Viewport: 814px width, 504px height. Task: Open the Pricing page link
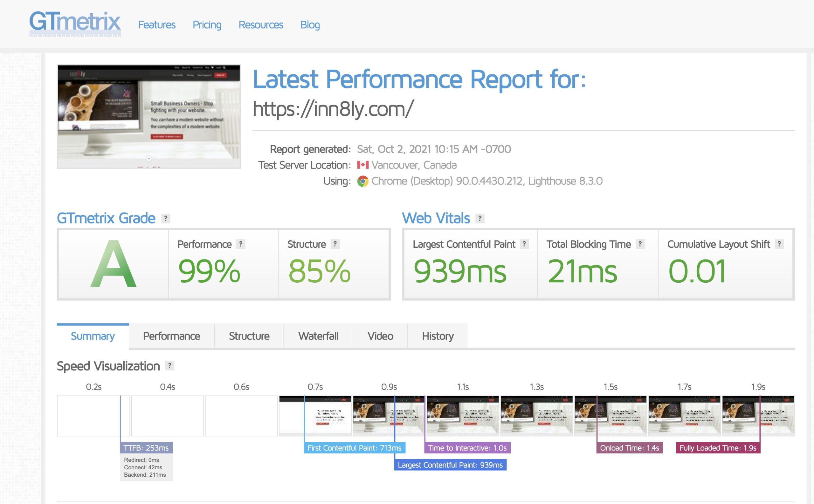pos(207,25)
